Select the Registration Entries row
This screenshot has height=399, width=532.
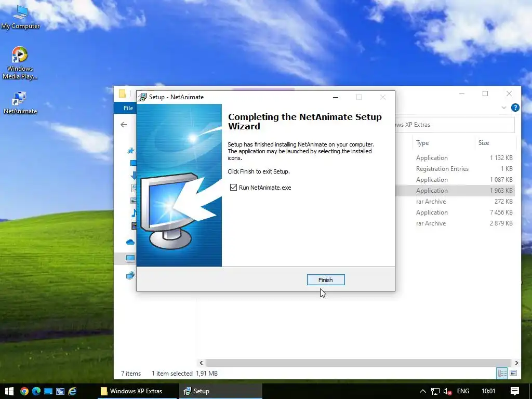pos(455,169)
